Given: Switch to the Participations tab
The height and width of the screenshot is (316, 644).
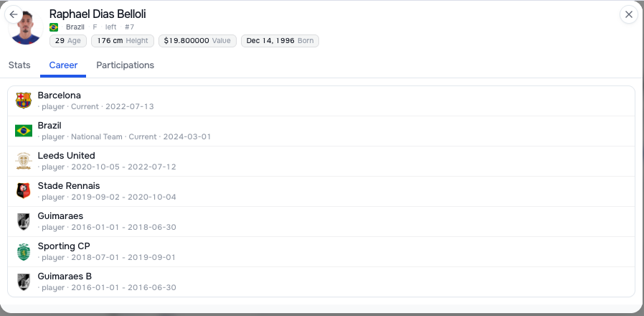Looking at the screenshot, I should (126, 65).
